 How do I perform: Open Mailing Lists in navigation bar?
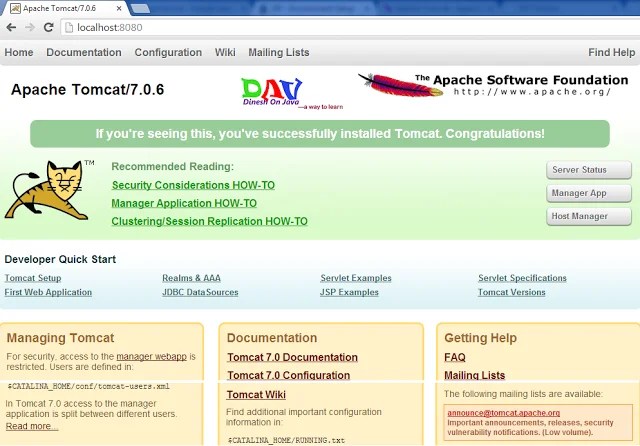[x=279, y=52]
